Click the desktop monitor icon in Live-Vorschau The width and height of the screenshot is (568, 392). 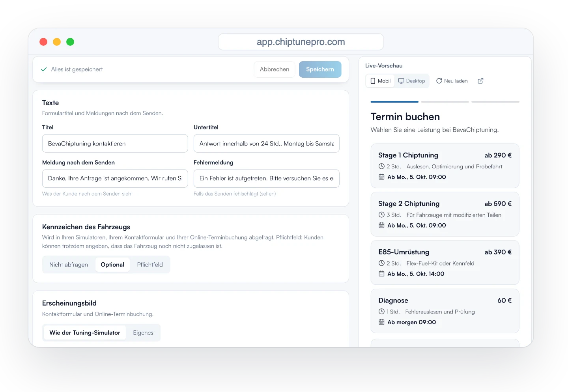point(401,81)
